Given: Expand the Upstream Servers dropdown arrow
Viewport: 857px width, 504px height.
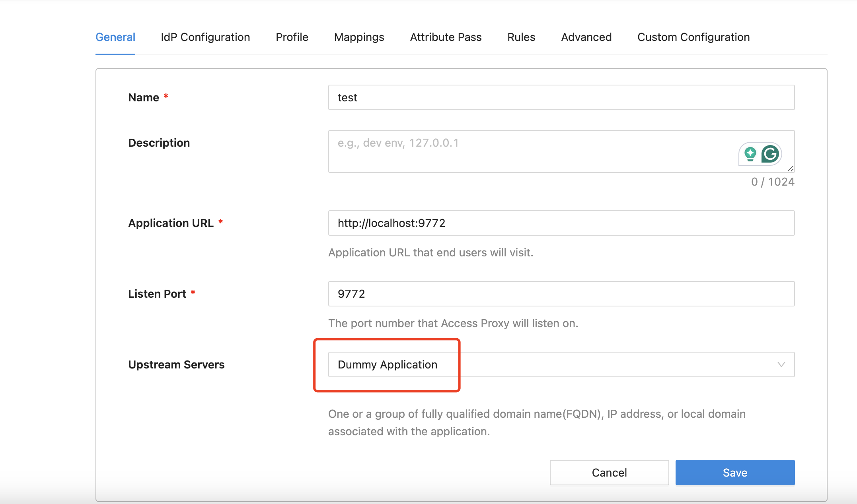Looking at the screenshot, I should 781,364.
